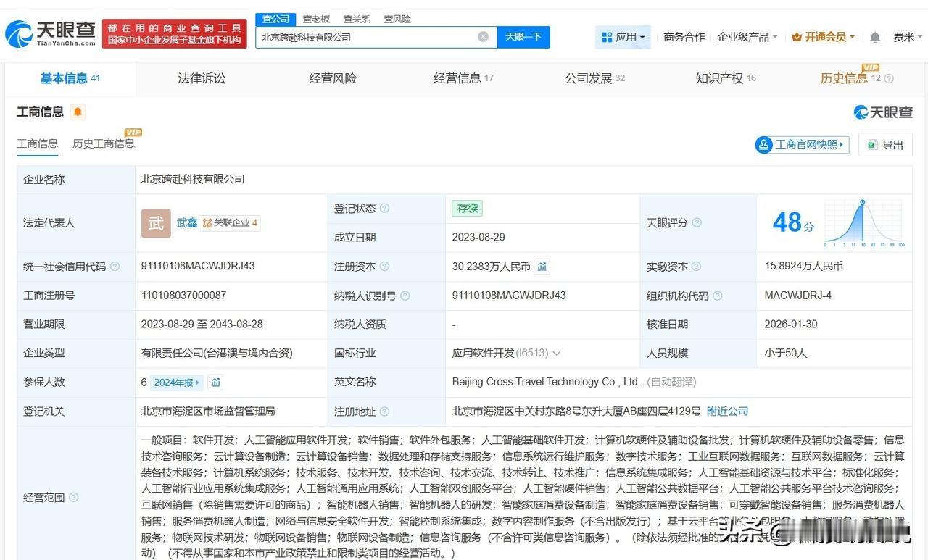Click the registered capital 30.2383万人民币
Image resolution: width=928 pixels, height=560 pixels.
[492, 267]
